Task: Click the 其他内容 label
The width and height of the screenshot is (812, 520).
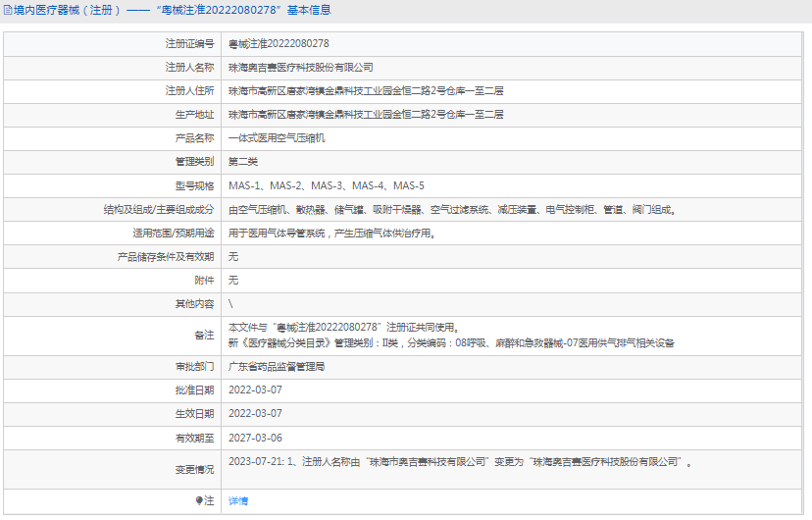Action: point(195,304)
